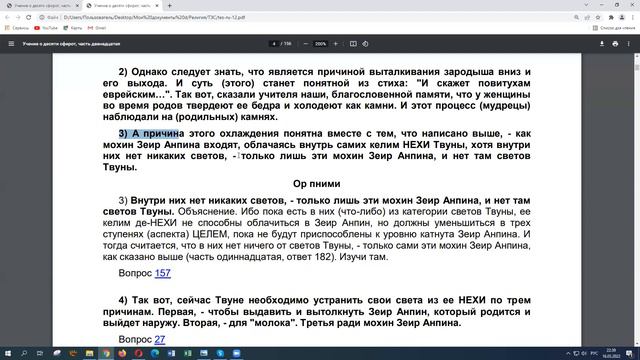Open the Gmail bookmark
This screenshot has height=360, width=640.
tap(97, 28)
